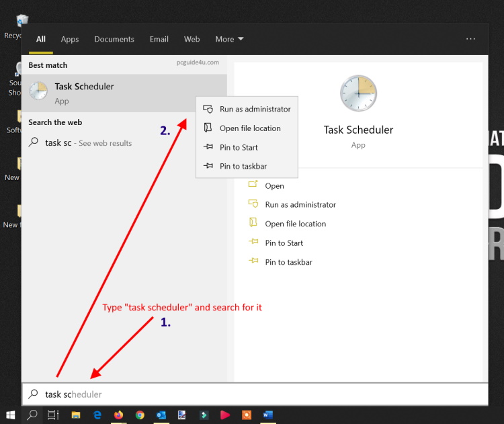
Task: Switch to the Documents tab
Action: 114,39
